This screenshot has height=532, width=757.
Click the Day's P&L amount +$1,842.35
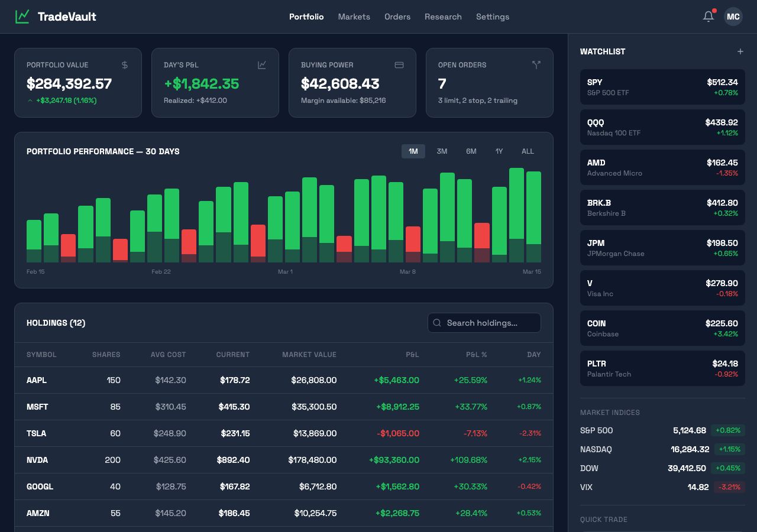pyautogui.click(x=201, y=84)
